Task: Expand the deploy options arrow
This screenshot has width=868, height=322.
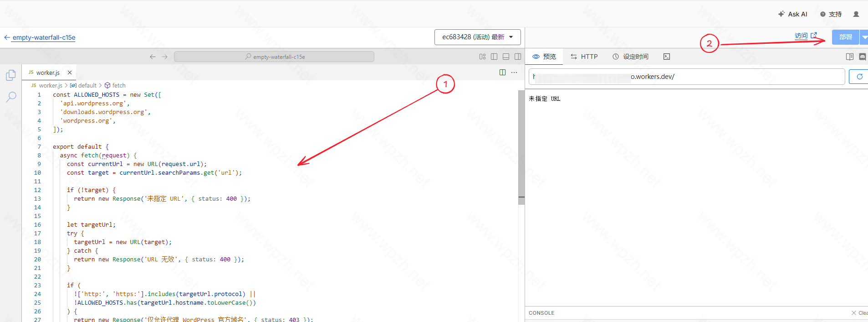Action: pyautogui.click(x=864, y=37)
